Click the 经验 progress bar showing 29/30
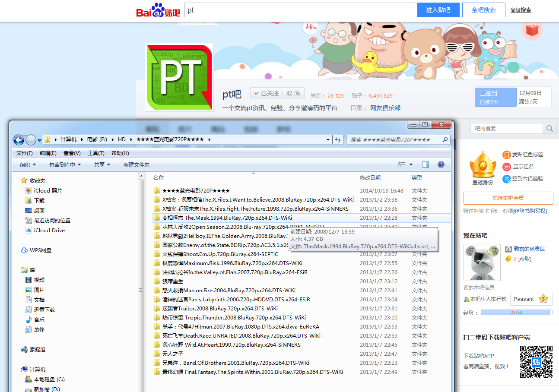The height and width of the screenshot is (392, 559). pyautogui.click(x=516, y=312)
